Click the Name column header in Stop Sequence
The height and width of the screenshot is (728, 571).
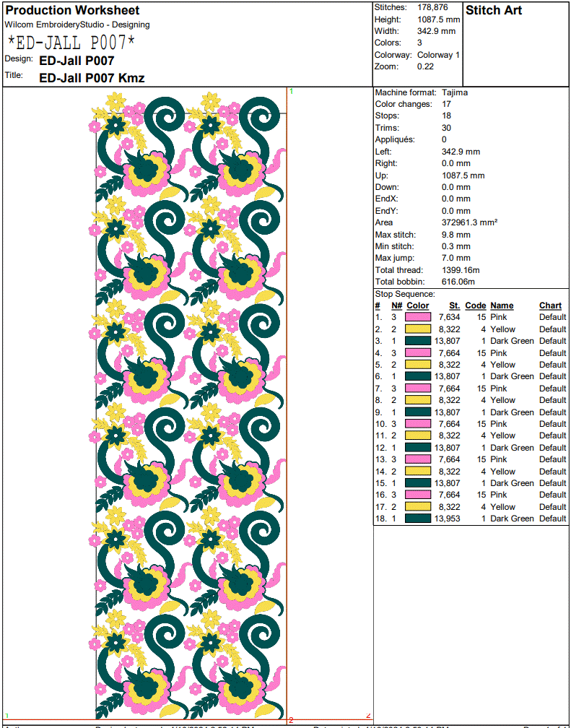(x=502, y=305)
